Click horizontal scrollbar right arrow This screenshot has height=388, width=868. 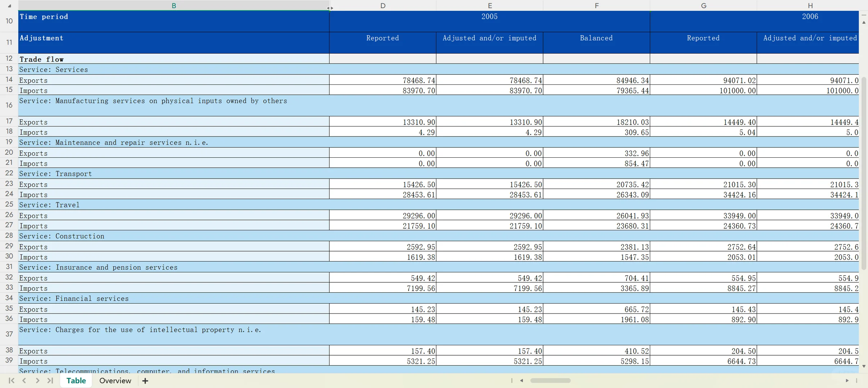point(847,380)
